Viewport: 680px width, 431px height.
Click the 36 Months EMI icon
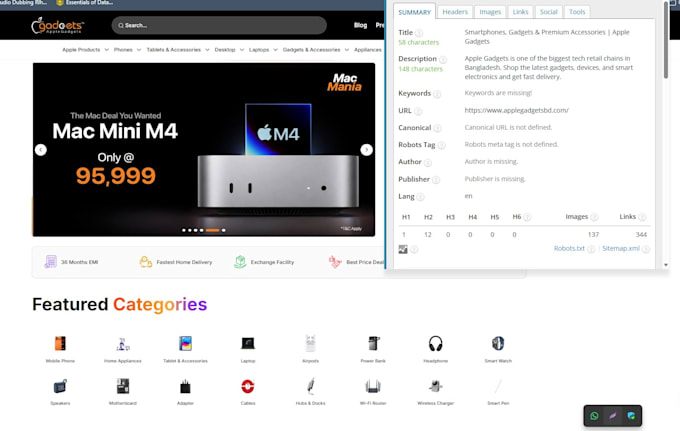pos(51,262)
